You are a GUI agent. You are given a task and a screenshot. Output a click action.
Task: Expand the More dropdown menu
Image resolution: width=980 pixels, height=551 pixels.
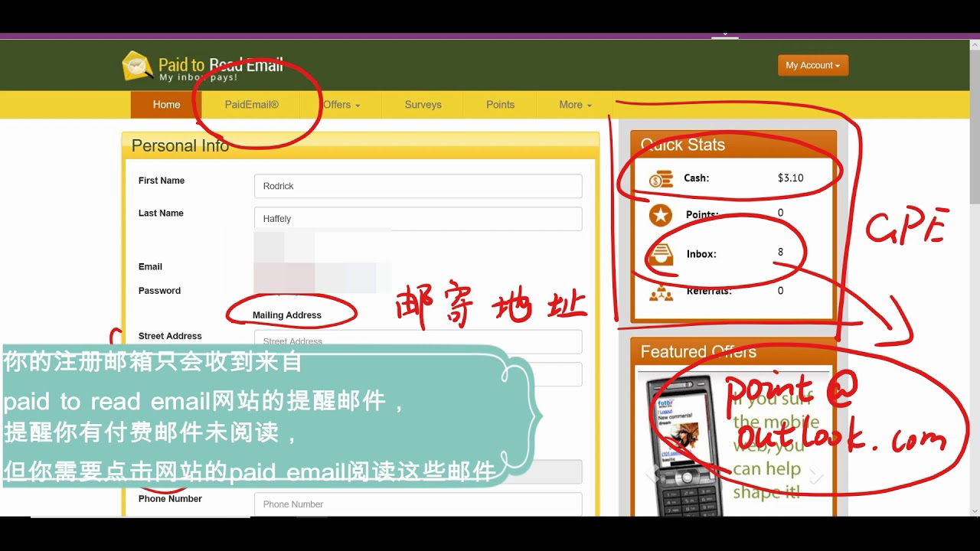[575, 105]
